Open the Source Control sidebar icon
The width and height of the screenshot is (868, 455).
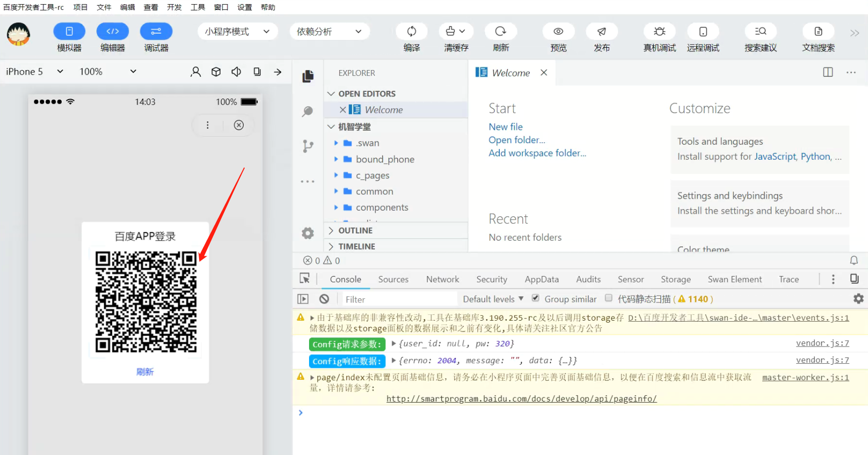click(308, 146)
